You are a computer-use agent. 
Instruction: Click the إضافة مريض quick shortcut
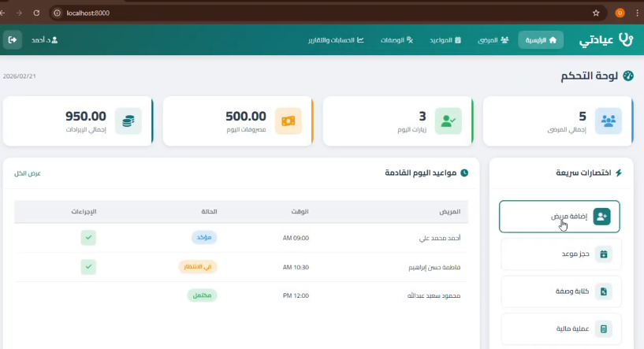(560, 217)
